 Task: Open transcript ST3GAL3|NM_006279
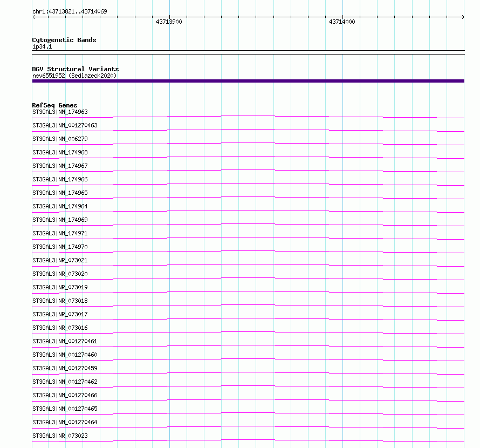[60, 139]
